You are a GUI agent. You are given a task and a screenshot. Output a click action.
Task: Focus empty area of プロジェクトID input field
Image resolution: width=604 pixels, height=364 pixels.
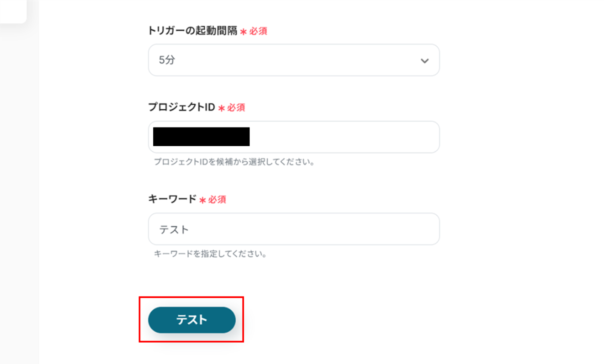pyautogui.click(x=344, y=137)
